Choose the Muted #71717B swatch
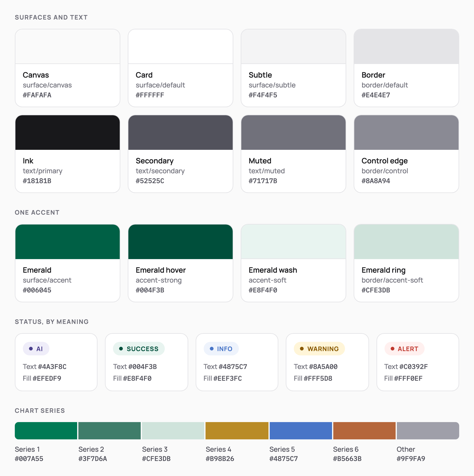This screenshot has width=474, height=476. (x=293, y=133)
